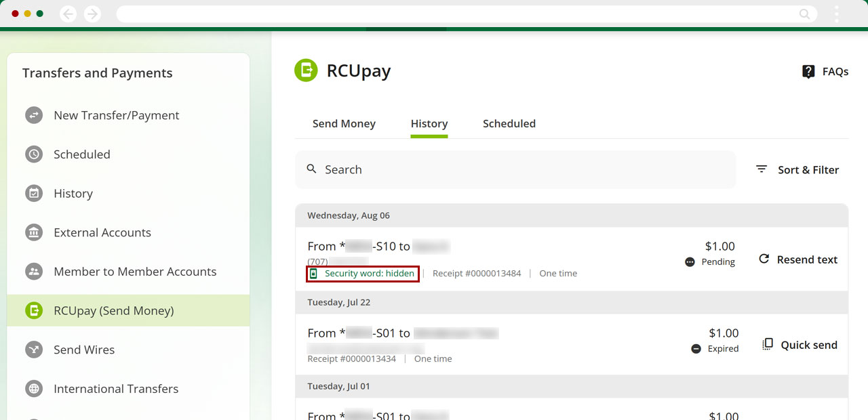
Task: Click the RCUpay sidebar green icon
Action: pos(34,311)
